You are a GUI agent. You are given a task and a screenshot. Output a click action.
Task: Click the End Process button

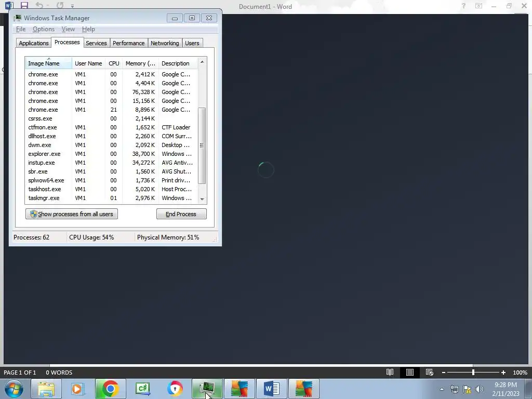point(181,214)
